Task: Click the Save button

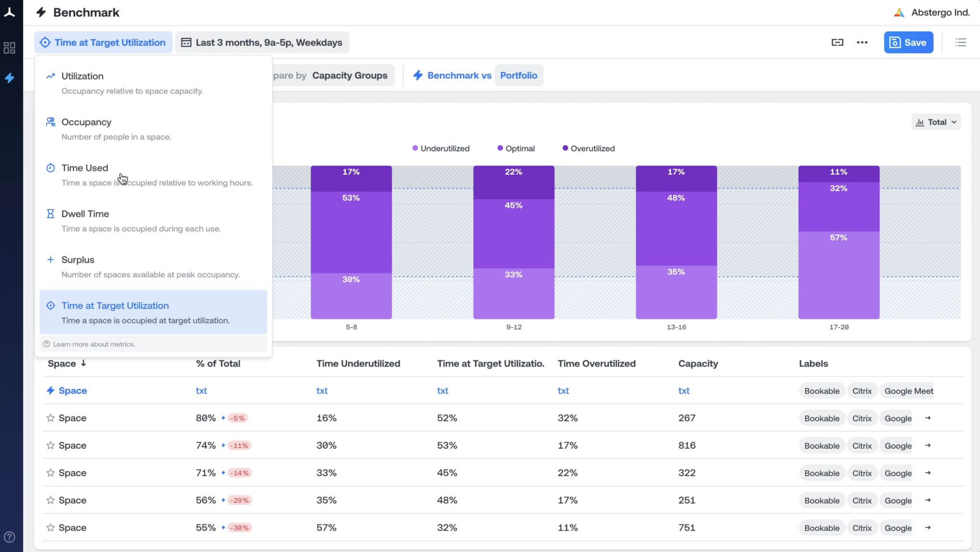Action: tap(908, 43)
